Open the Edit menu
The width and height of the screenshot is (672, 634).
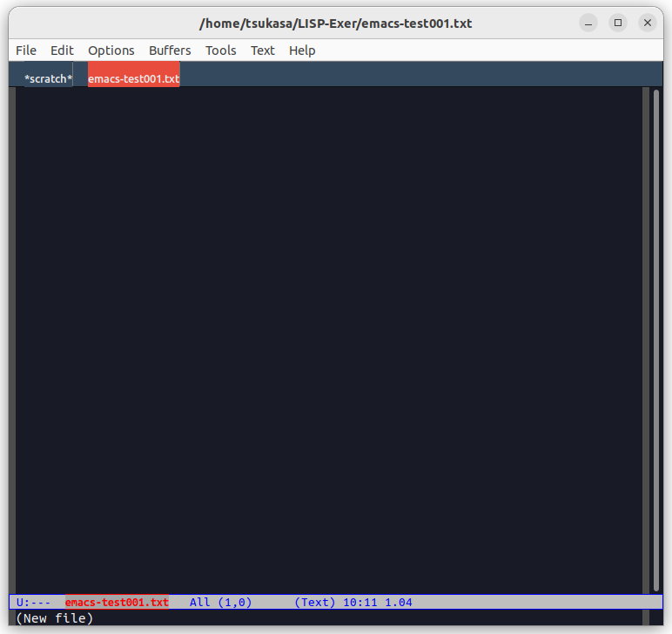click(62, 51)
